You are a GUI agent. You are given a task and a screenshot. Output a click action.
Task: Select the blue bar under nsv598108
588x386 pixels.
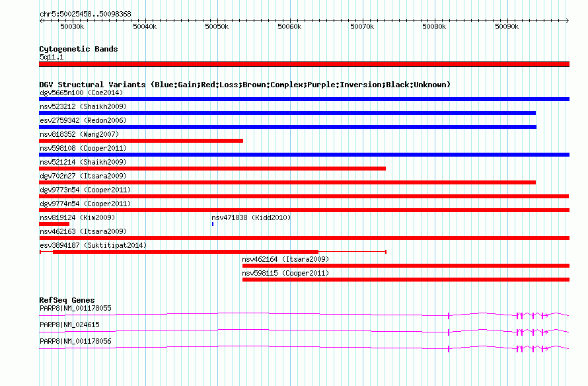coord(304,155)
